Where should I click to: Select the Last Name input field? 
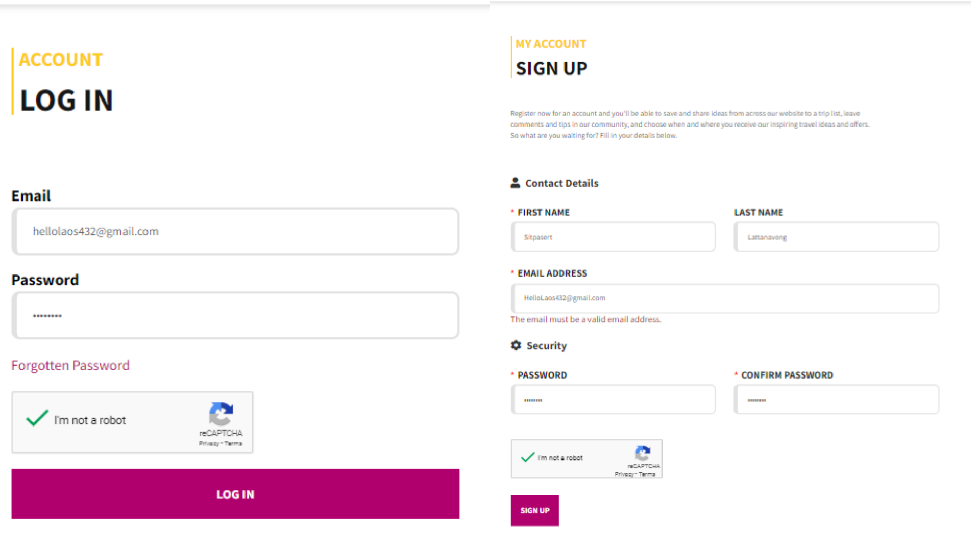837,237
